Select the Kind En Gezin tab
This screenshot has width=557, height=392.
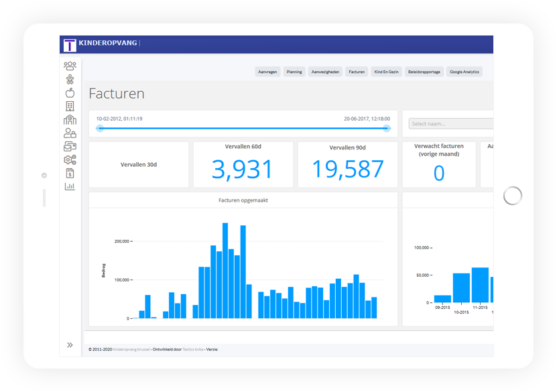(386, 72)
